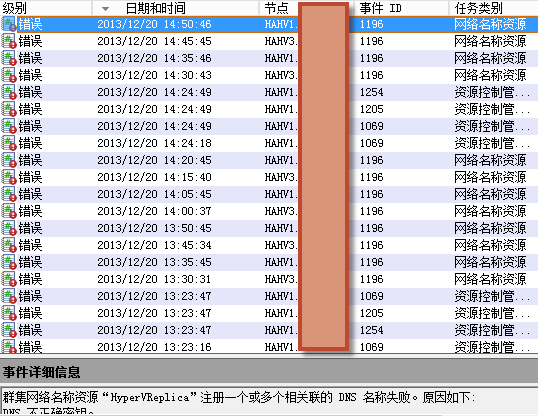538x416 pixels.
Task: Click error icon of 13:23:47 event 1254 row
Action: click(9, 330)
